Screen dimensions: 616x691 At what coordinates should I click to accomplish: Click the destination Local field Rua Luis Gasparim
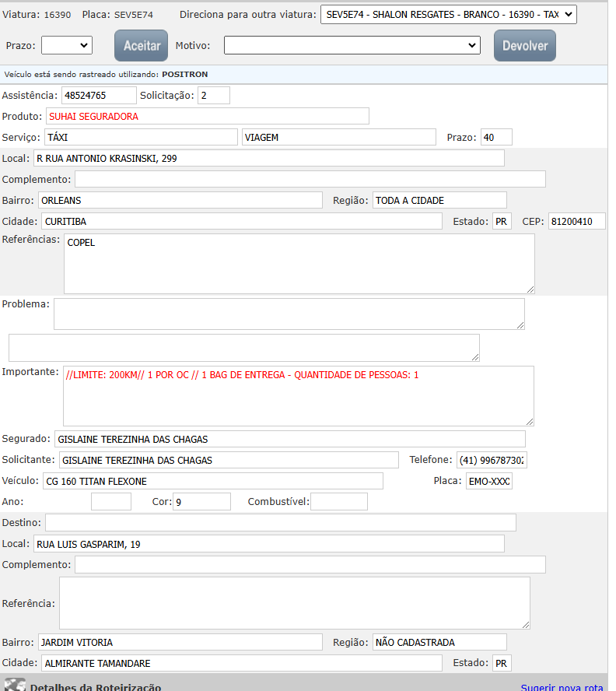[x=268, y=544]
